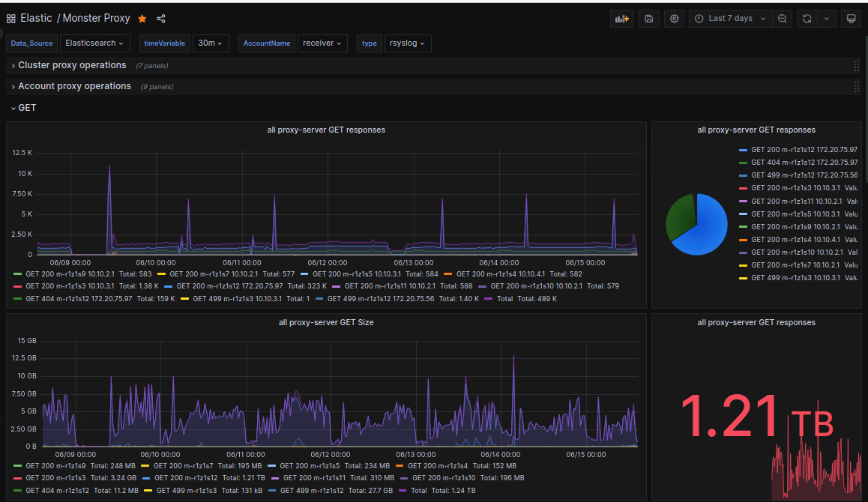Image resolution: width=868 pixels, height=502 pixels.
Task: Toggle the GET 404 m-r1z1s12 172.20.75.97 series in responses legend
Action: pos(78,299)
